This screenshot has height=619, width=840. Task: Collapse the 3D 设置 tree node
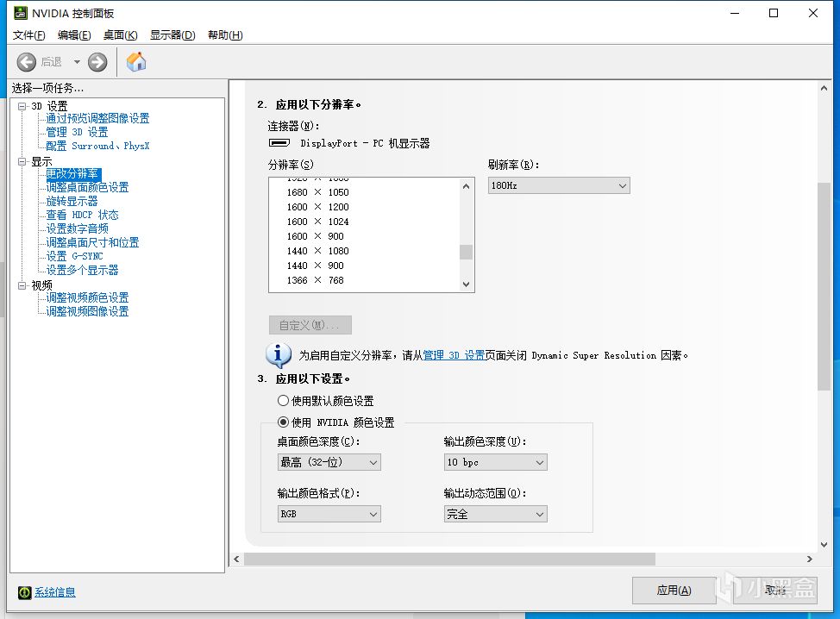[22, 106]
